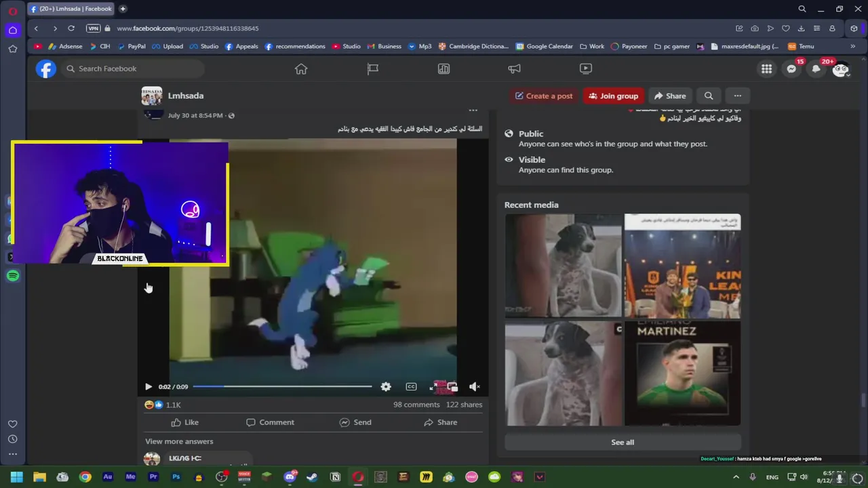Screen dimensions: 868x488
Task: Open Opera sidebar three-dot setup
Action: coord(12,454)
